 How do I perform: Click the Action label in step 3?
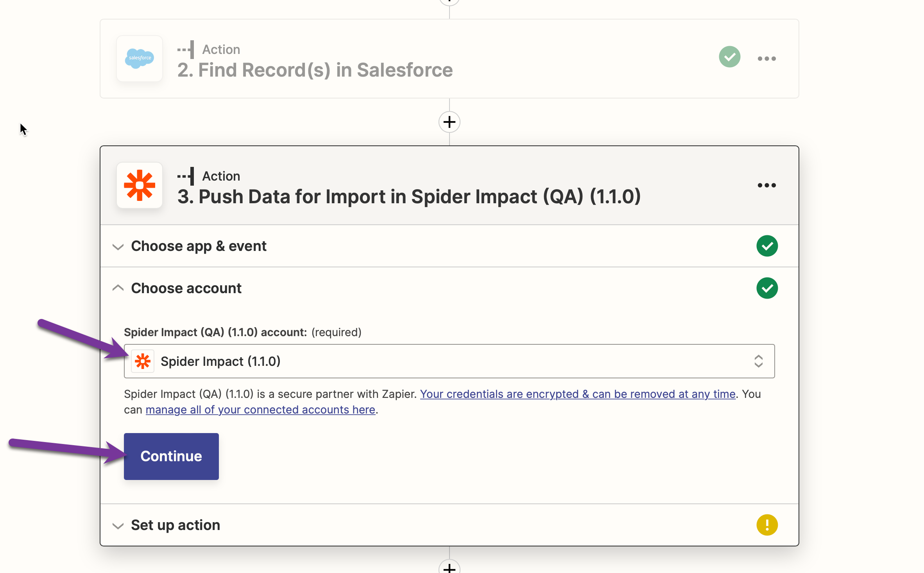[221, 176]
